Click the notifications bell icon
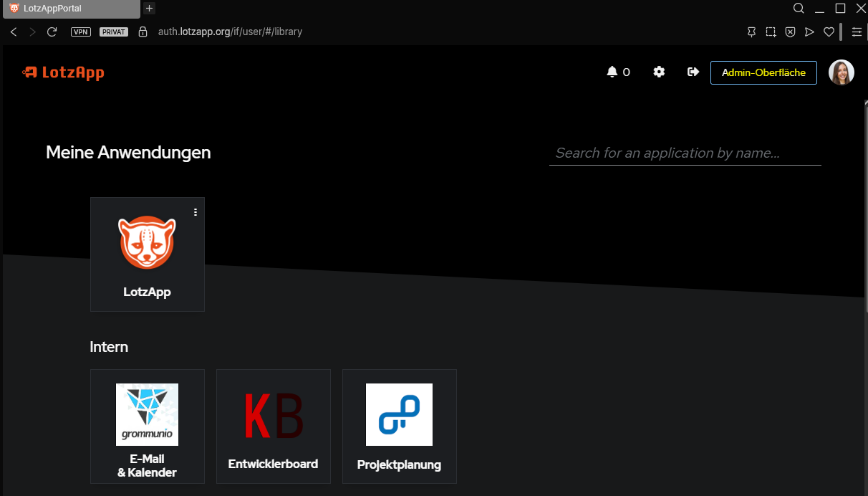 click(612, 72)
